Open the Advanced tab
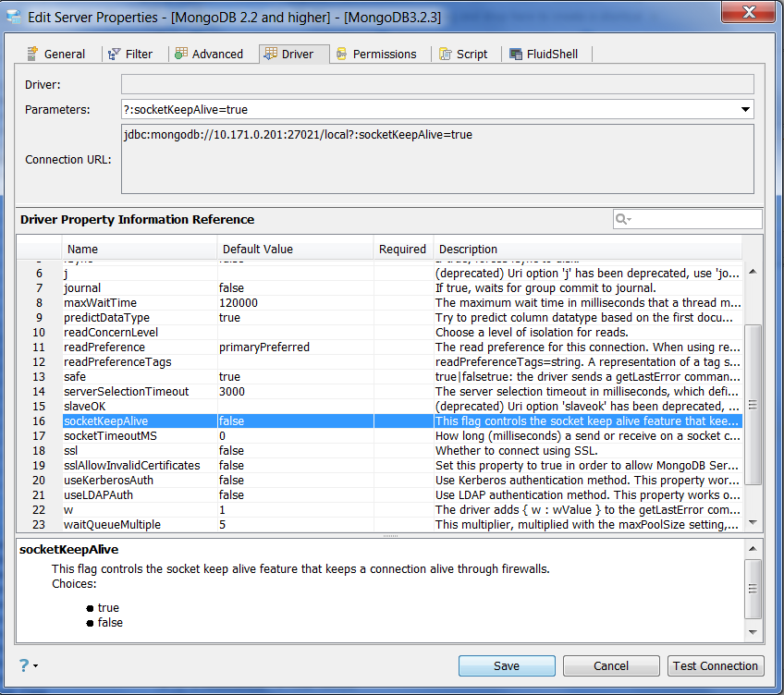This screenshot has width=784, height=695. (210, 54)
